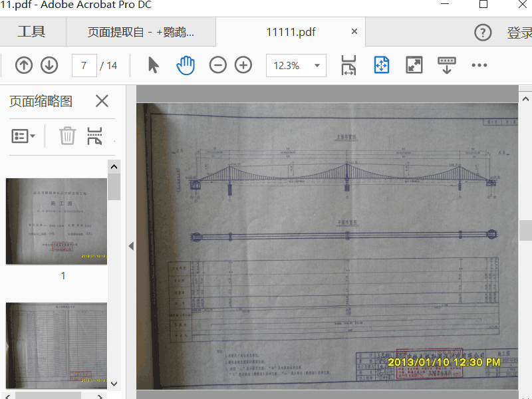This screenshot has height=399, width=532.
Task: Collapse navigation pane with left triangle
Action: point(131,246)
